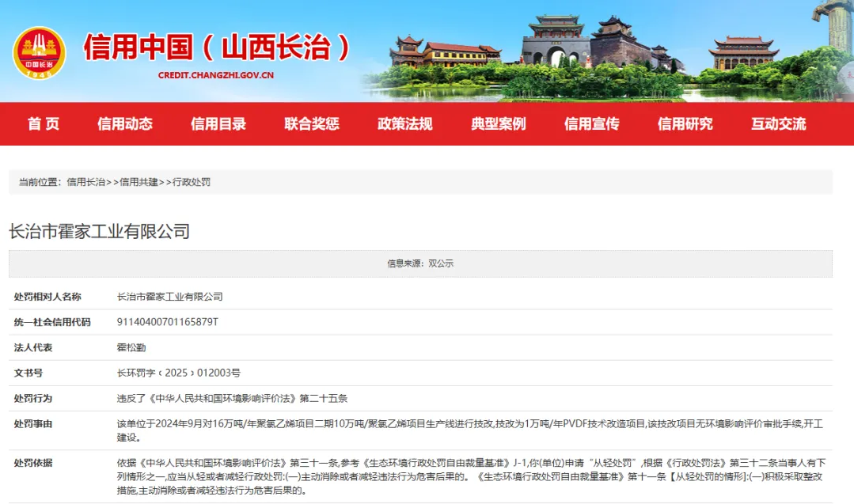Click the 统一社会信用代码 row label
854x504 pixels.
pos(52,322)
